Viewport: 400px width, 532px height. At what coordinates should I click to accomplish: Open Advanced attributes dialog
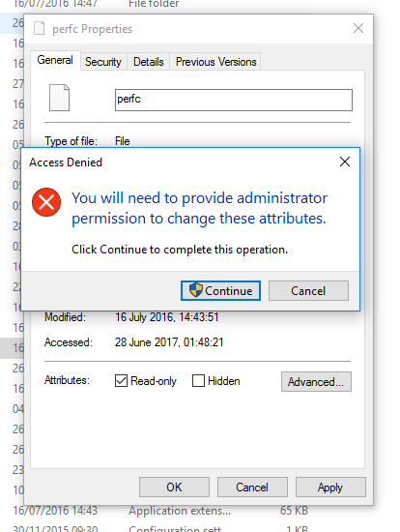click(x=316, y=382)
